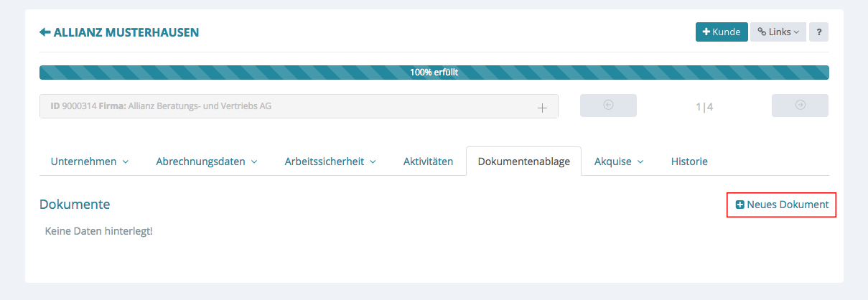
Task: Expand the Unternehmen tab dropdown
Action: [x=90, y=161]
